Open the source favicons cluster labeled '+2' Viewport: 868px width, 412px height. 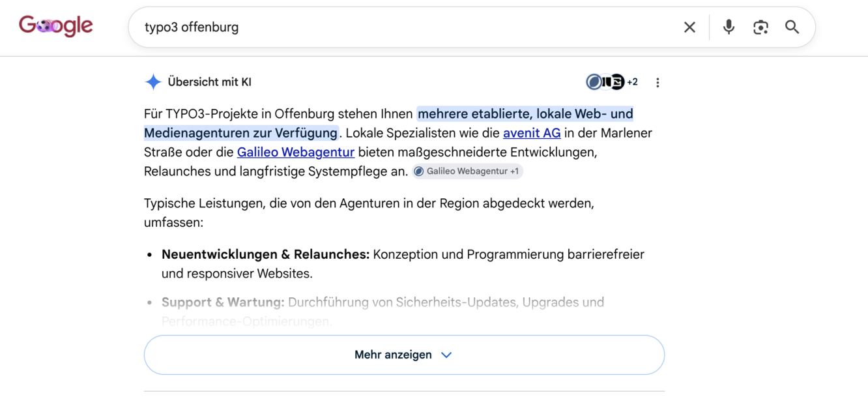(x=612, y=82)
